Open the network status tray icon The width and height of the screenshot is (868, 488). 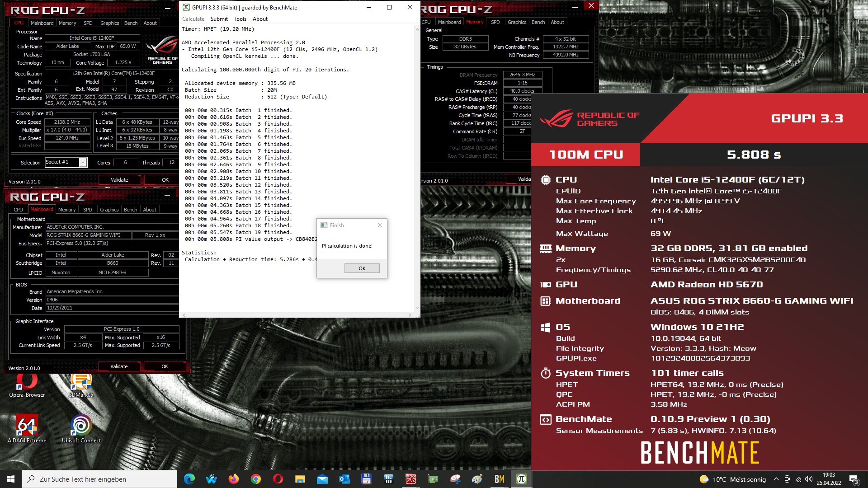[x=798, y=479]
